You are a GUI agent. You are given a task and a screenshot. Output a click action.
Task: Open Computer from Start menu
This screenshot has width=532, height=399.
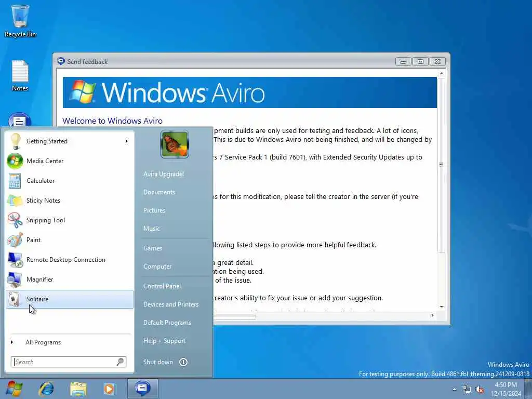click(157, 267)
